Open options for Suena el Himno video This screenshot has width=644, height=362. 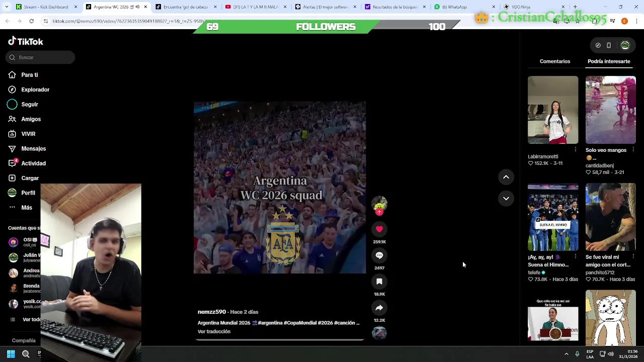[576, 257]
